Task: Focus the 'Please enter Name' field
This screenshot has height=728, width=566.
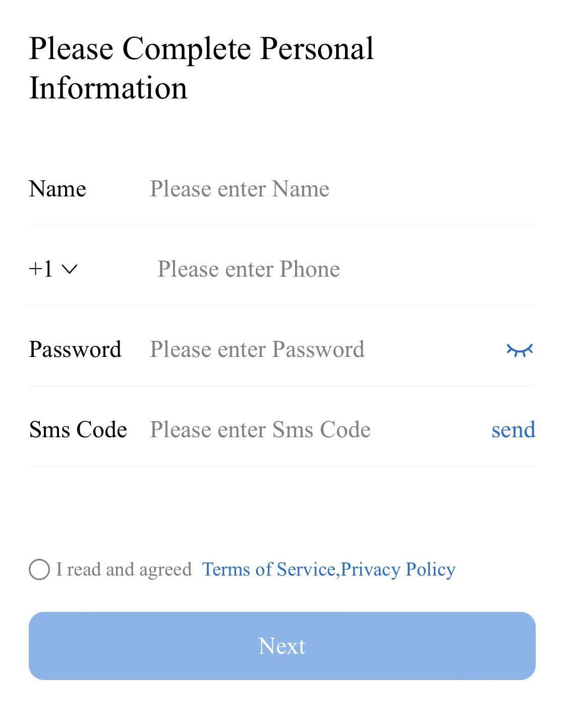Action: coord(240,189)
